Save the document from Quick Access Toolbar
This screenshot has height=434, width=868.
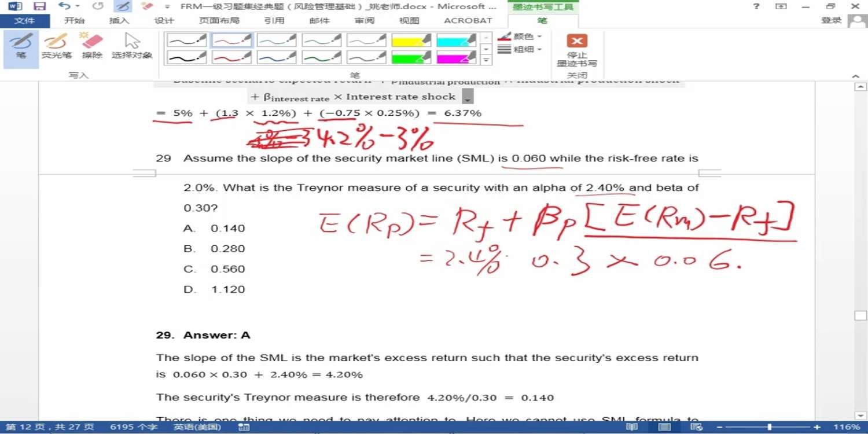39,6
